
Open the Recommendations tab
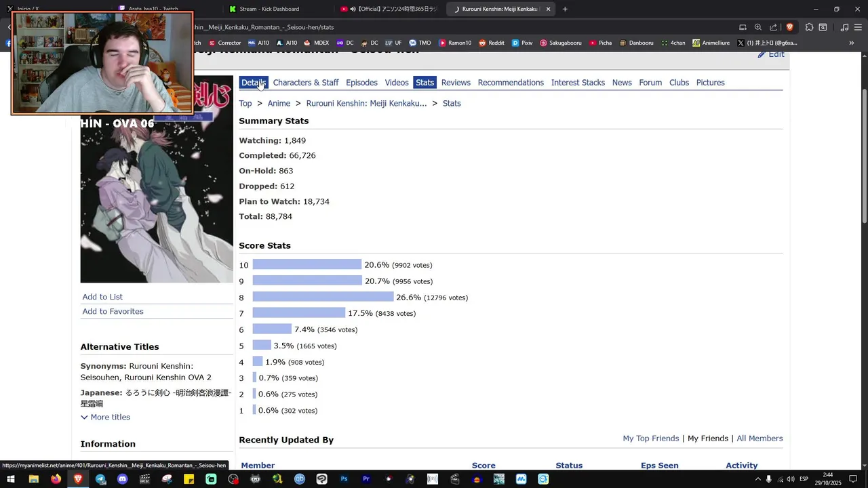(x=511, y=83)
